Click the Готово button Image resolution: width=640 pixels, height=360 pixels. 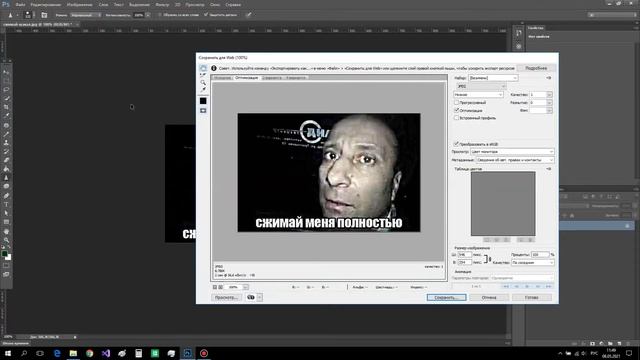pyautogui.click(x=532, y=298)
